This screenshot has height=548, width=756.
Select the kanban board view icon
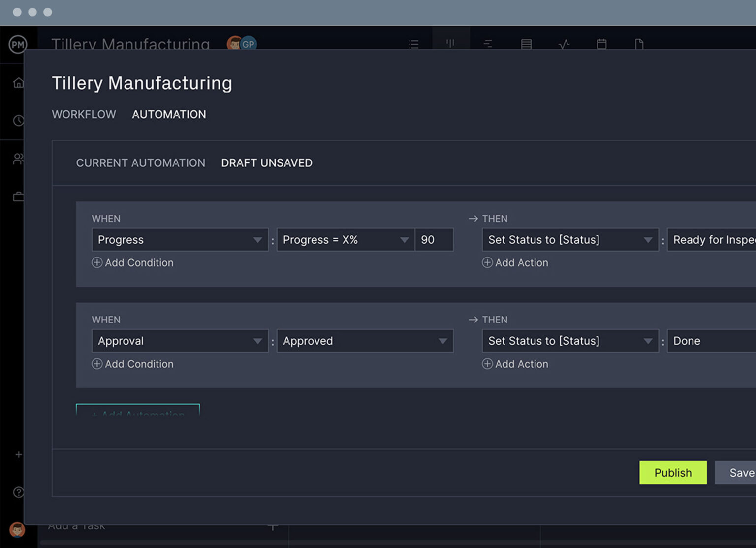(450, 44)
